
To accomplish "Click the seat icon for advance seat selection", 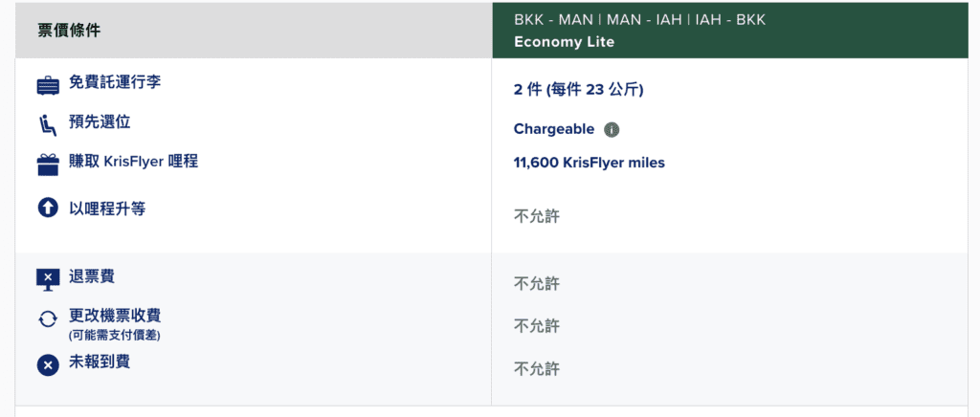I will pos(48,125).
